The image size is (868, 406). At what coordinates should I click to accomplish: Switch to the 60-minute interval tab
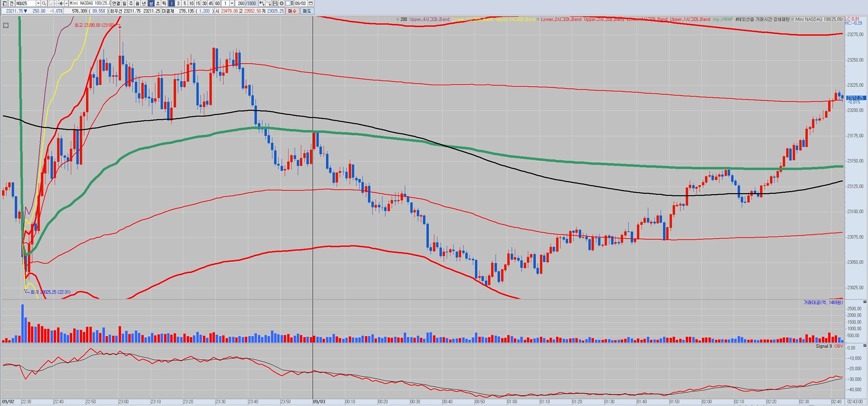click(217, 3)
